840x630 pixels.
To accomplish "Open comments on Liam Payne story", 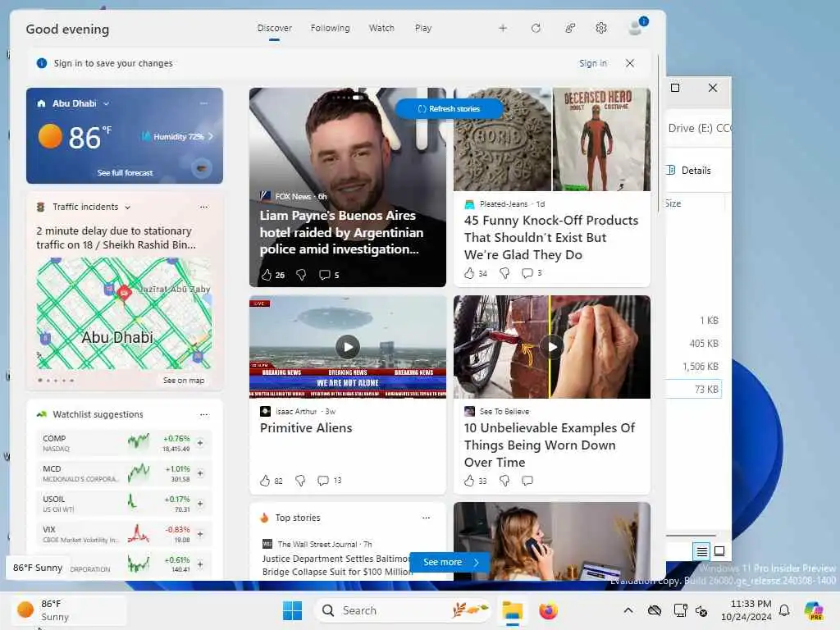I will click(324, 275).
